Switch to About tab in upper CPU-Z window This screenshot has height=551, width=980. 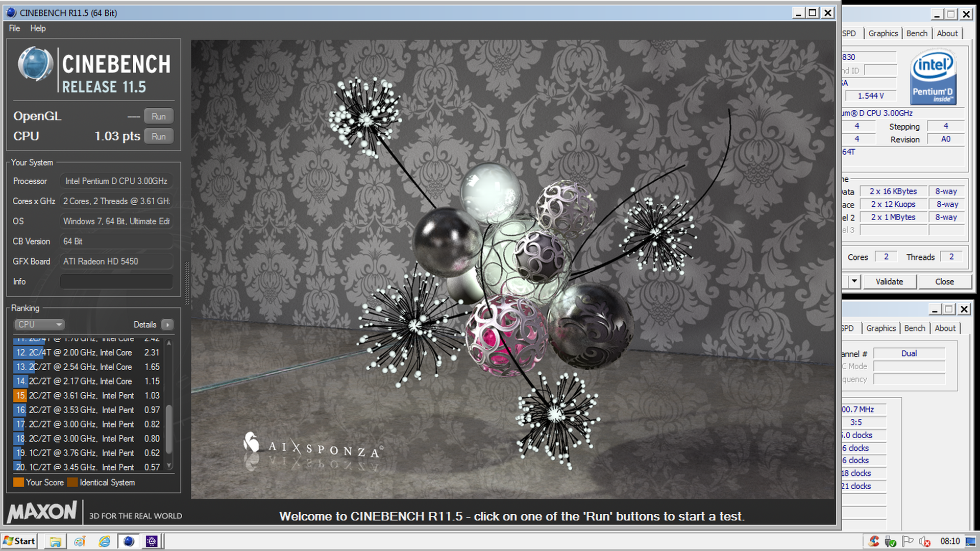pos(947,33)
